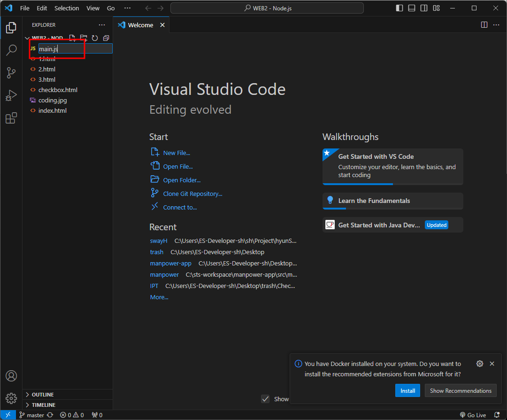Click Clone Git Repository... link
The image size is (507, 420).
point(193,194)
